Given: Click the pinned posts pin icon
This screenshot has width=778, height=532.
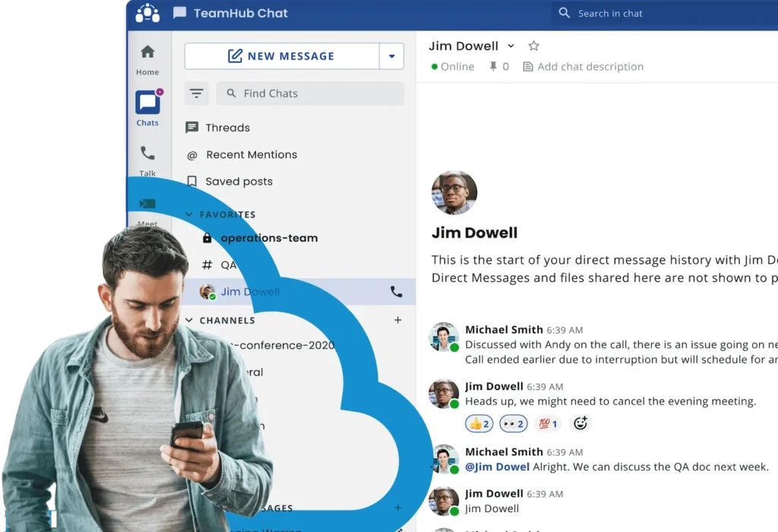Looking at the screenshot, I should point(493,67).
